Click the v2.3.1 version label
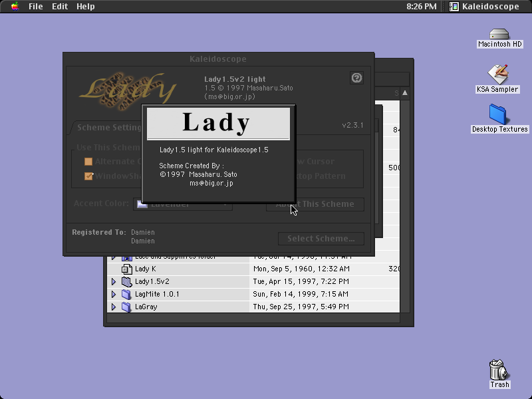Screen dimensions: 532x399 (352, 125)
